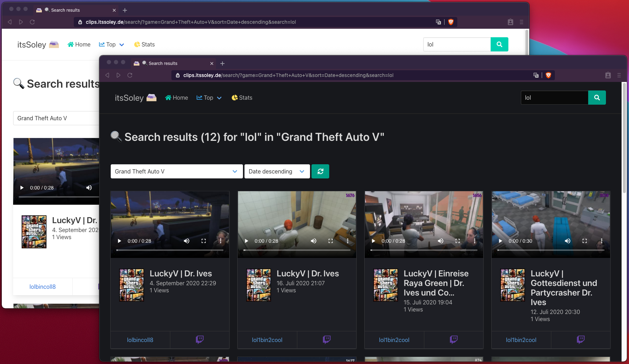Reload the page in the back window
This screenshot has height=364, width=629.
(x=32, y=22)
